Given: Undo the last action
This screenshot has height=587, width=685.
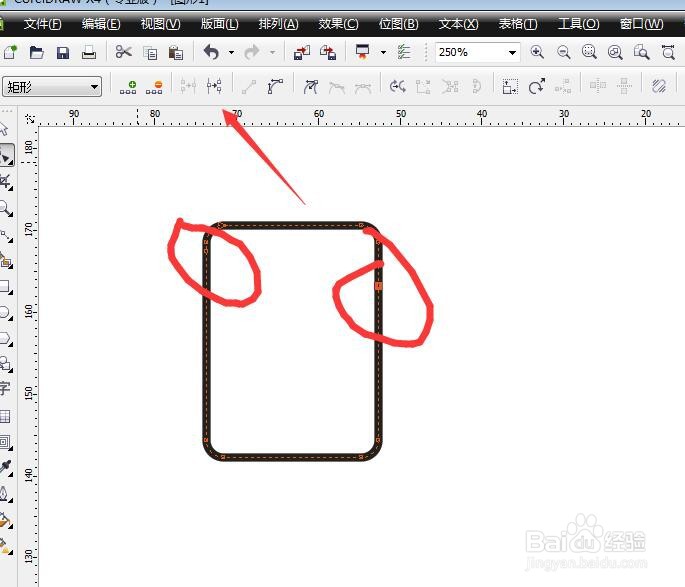Looking at the screenshot, I should [x=211, y=52].
